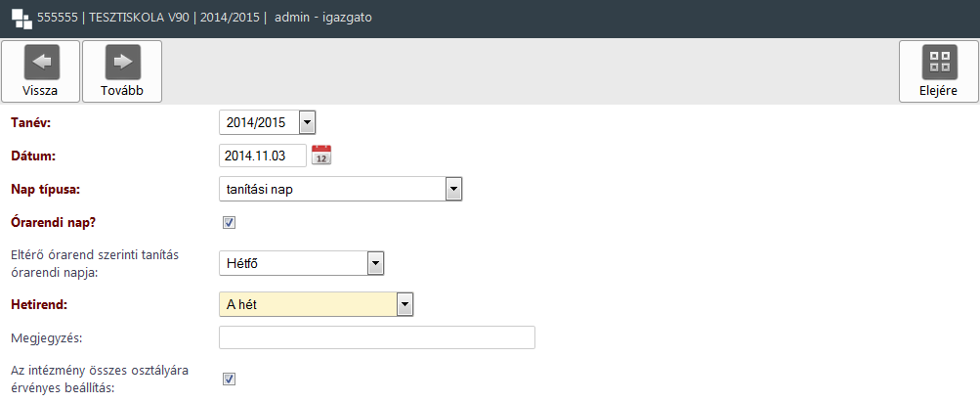Click the application logo in the header
Image resolution: width=980 pixels, height=402 pixels.
click(x=21, y=19)
